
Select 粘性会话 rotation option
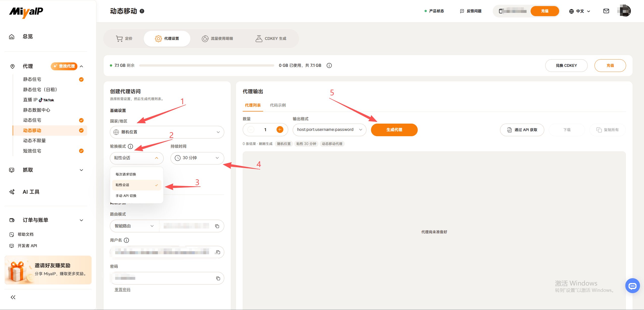coord(137,185)
